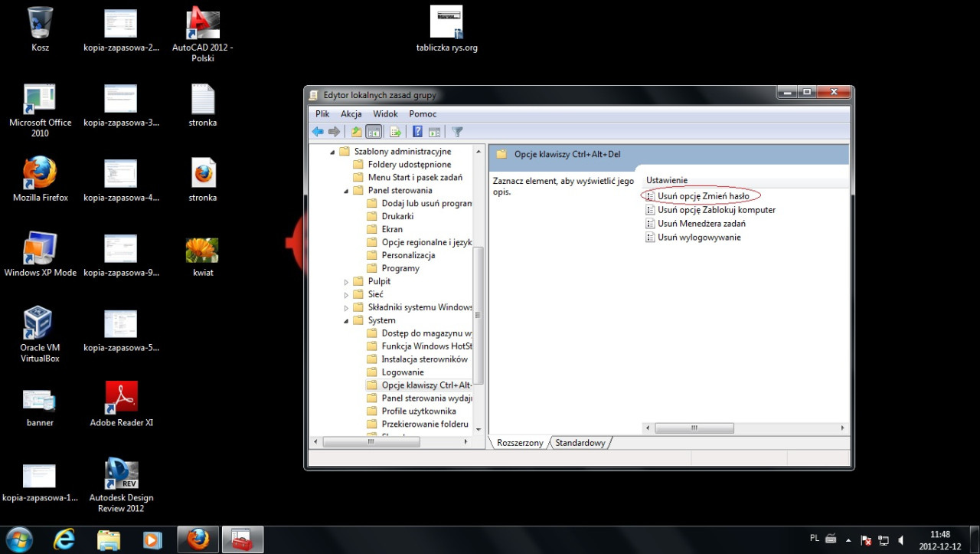This screenshot has width=980, height=554.
Task: Click the tree pane vertical scrollbar thumb
Action: tap(479, 314)
